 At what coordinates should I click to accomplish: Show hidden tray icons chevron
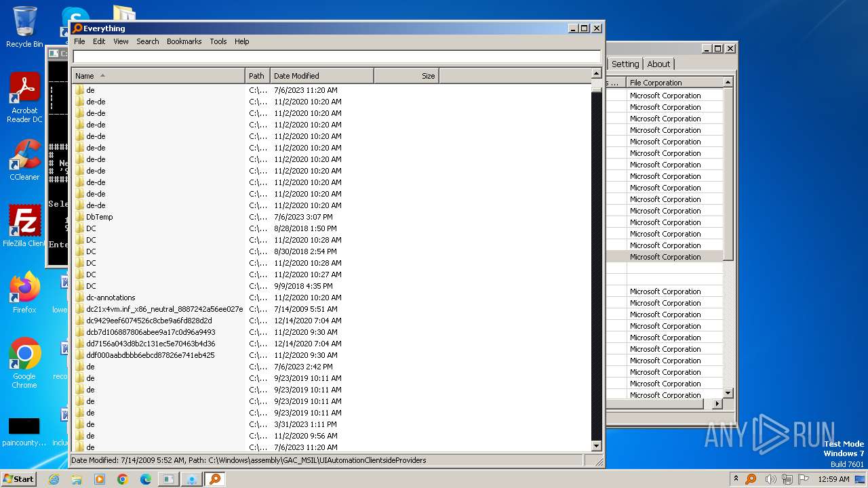pyautogui.click(x=736, y=479)
